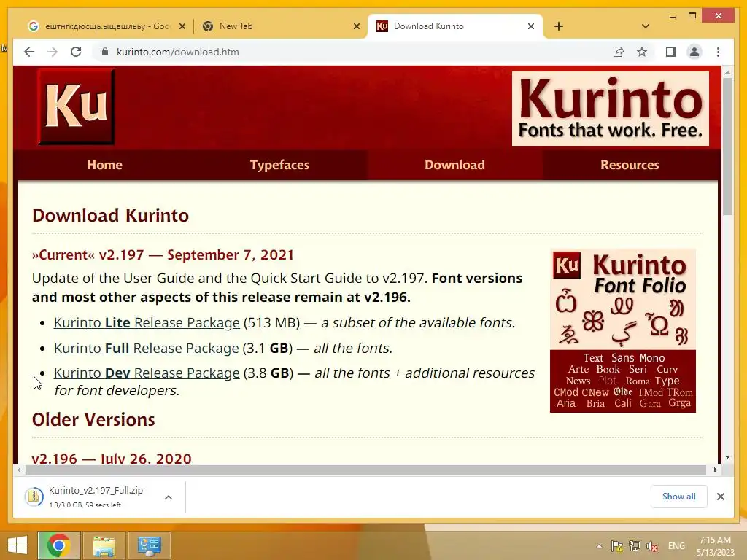Open the Download navigation item
Screen dimensions: 747x560
click(454, 165)
